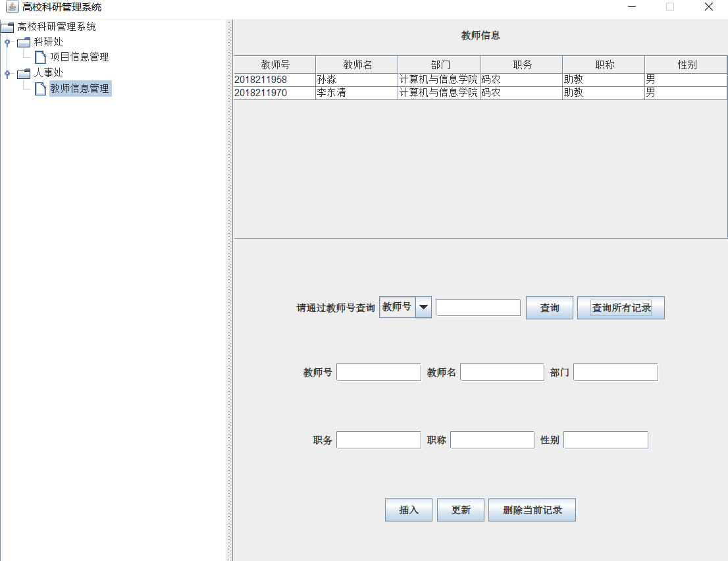Image resolution: width=728 pixels, height=561 pixels.
Task: Click the 职务 column header
Action: pyautogui.click(x=521, y=65)
